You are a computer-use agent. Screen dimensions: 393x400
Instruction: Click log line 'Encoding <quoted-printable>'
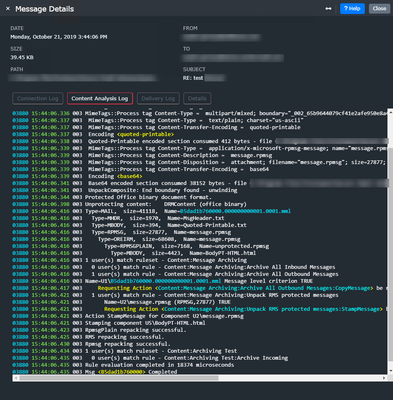click(x=93, y=134)
